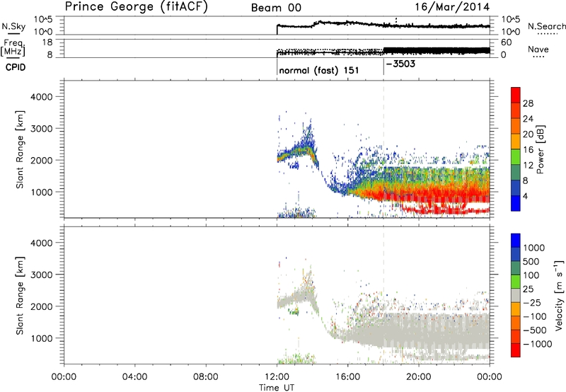The width and height of the screenshot is (566, 392).
Task: Click the '20' label on power colorbar
Action: click(528, 134)
